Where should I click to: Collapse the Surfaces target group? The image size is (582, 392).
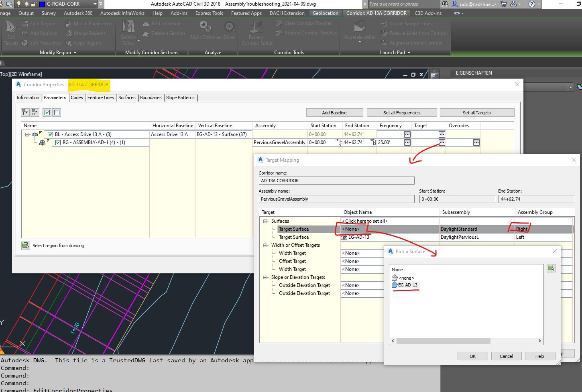click(x=265, y=221)
